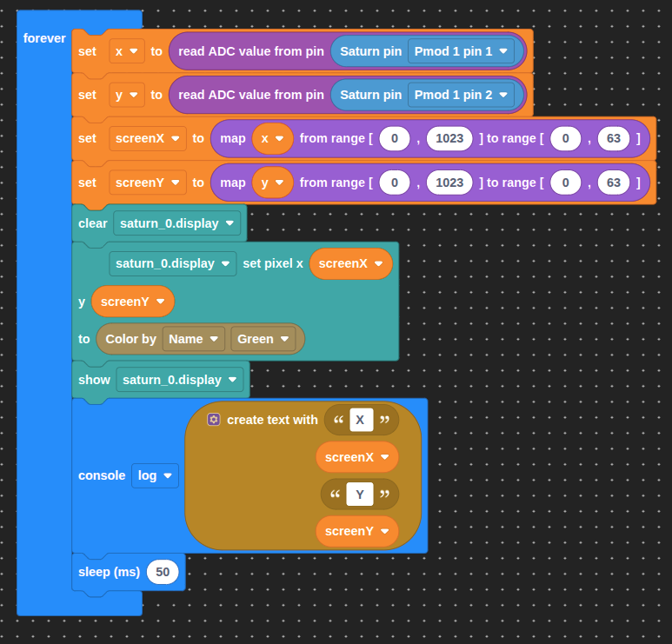Viewport: 672px width, 644px height.
Task: Open screenY dropdown in set pixel y slot
Action: click(x=133, y=302)
